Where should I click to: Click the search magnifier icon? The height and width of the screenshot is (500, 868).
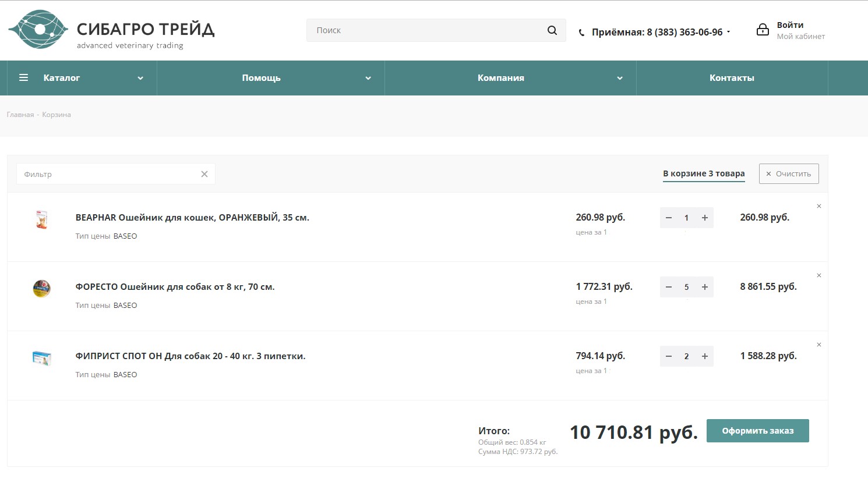tap(552, 30)
